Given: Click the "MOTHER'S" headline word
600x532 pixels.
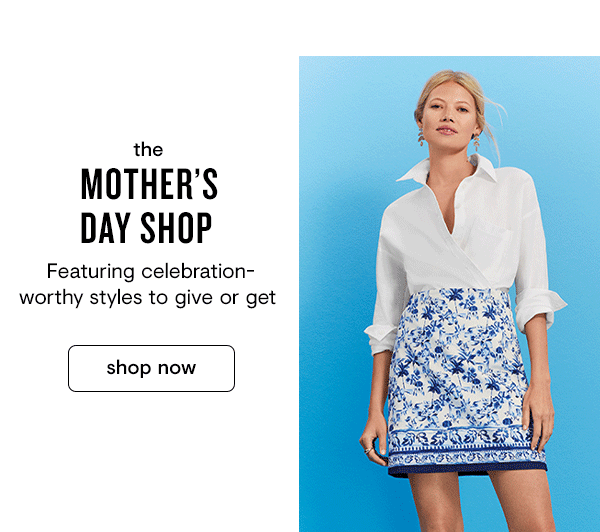Looking at the screenshot, I should [x=149, y=184].
